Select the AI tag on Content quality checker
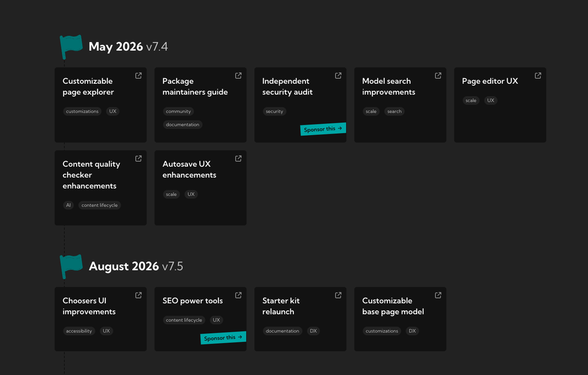The width and height of the screenshot is (588, 375). tap(68, 205)
